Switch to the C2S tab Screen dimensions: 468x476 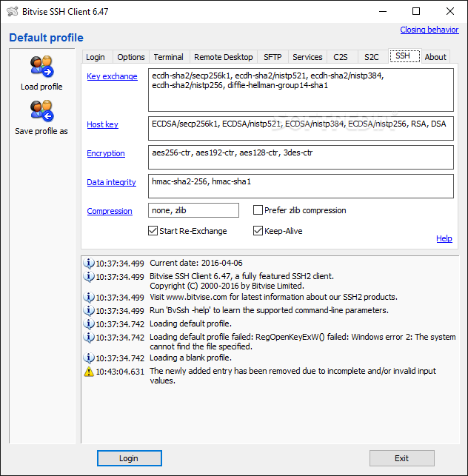[341, 57]
